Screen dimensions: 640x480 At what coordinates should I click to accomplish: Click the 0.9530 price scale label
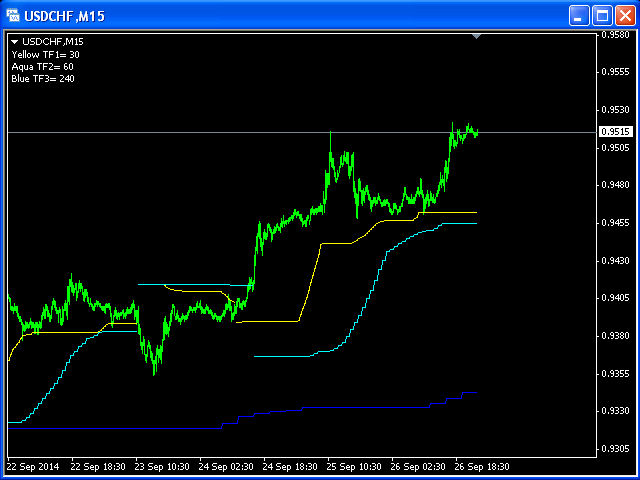tap(616, 110)
